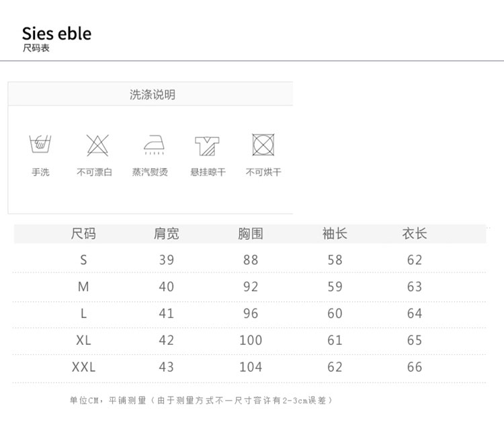Click the 袖长 column header
504x441 pixels.
tap(335, 234)
